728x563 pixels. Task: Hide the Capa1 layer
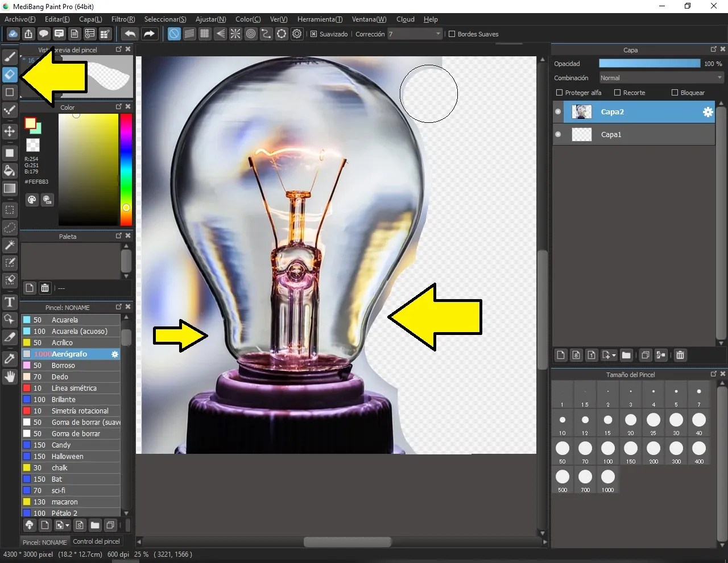click(558, 135)
